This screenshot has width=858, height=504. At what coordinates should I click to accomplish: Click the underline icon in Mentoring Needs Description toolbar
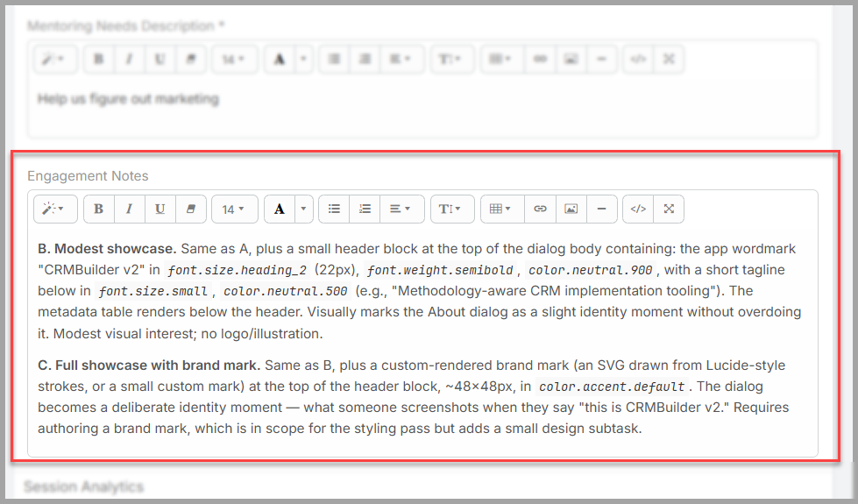pos(160,59)
